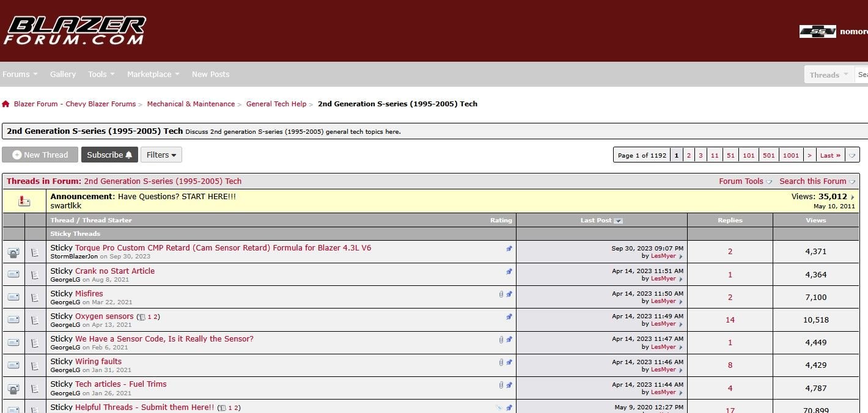The image size is (868, 413).
Task: Click the Last Post sort order arrow
Action: pos(618,221)
